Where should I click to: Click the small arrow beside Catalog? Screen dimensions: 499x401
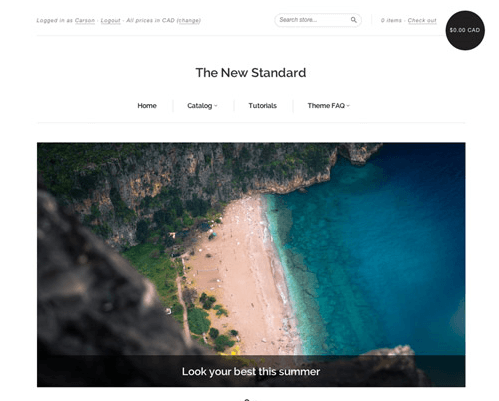[216, 106]
